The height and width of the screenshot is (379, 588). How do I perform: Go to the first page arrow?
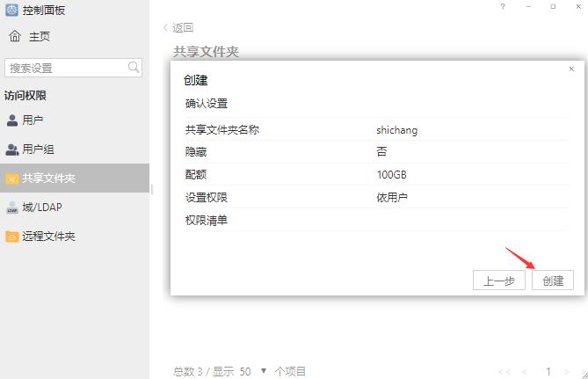pyautogui.click(x=505, y=372)
